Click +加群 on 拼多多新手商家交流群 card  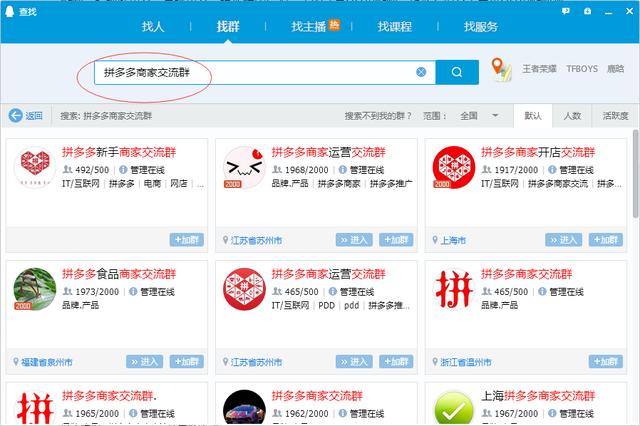(x=187, y=240)
